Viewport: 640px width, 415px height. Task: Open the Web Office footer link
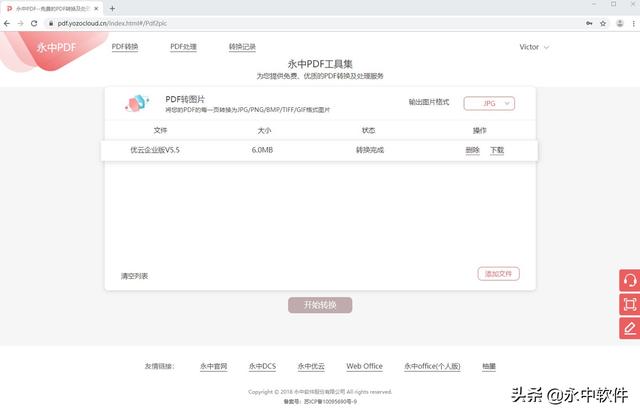click(x=364, y=366)
